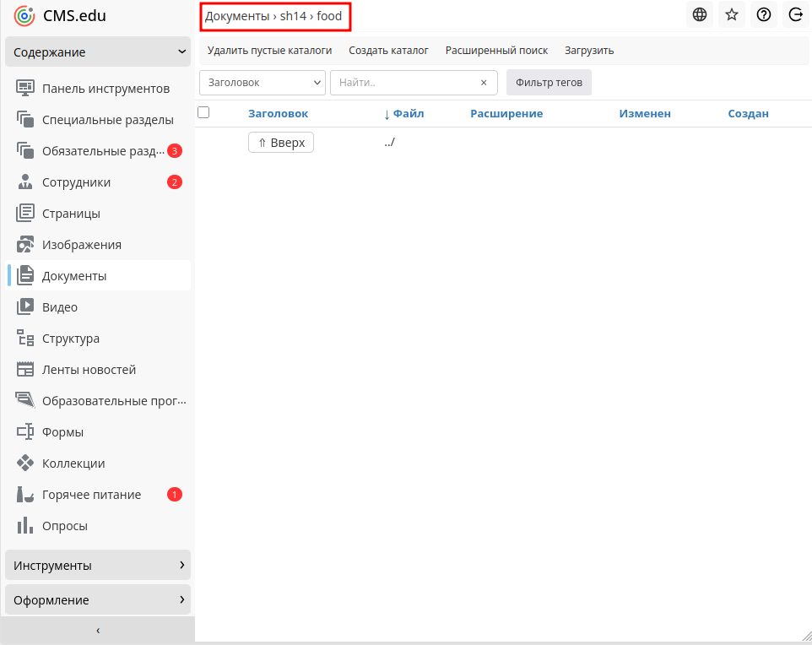The width and height of the screenshot is (812, 645).
Task: Click the star favorites icon
Action: click(x=731, y=14)
